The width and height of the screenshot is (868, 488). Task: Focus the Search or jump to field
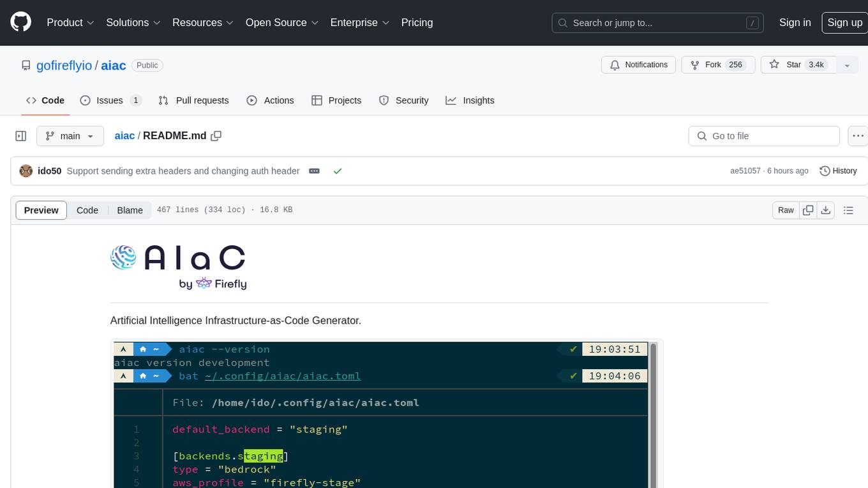tap(659, 23)
